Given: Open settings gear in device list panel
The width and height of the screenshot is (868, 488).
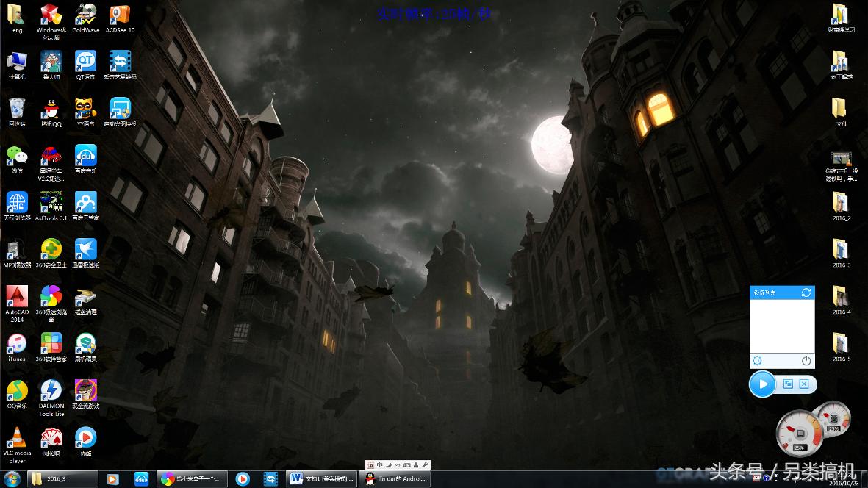Looking at the screenshot, I should (757, 361).
